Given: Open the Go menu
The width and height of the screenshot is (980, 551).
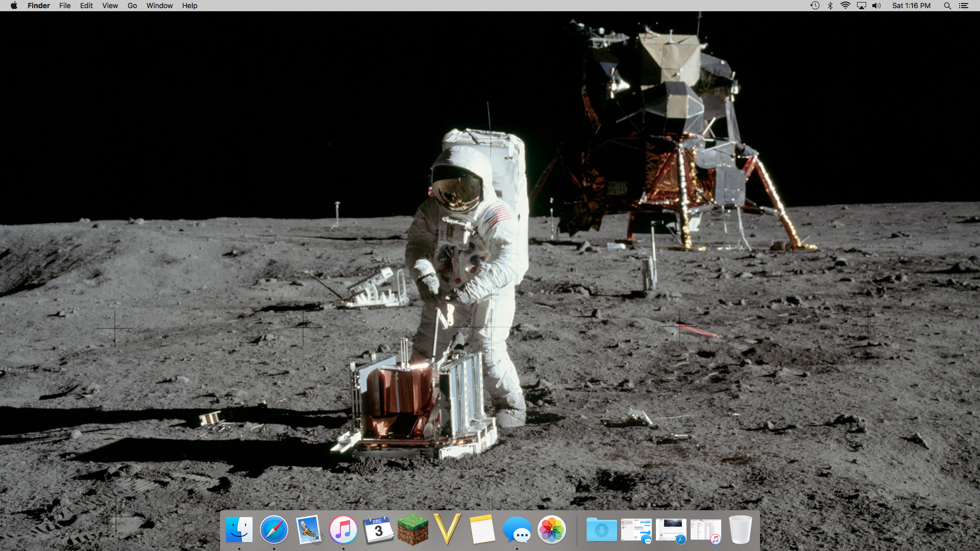Looking at the screenshot, I should (132, 6).
